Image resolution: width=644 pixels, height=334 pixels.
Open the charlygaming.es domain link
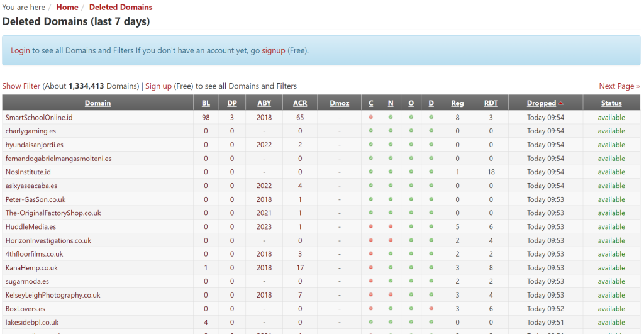pyautogui.click(x=31, y=131)
